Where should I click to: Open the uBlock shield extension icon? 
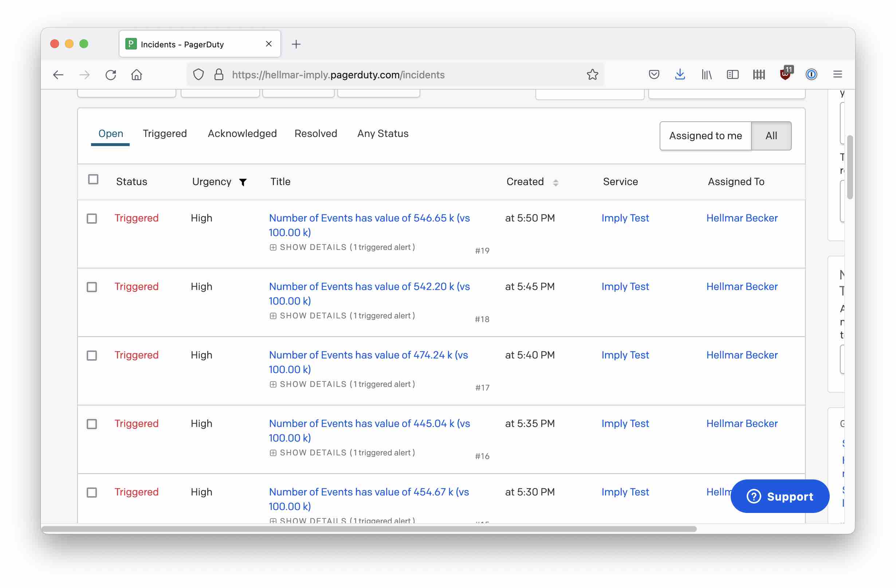point(785,75)
